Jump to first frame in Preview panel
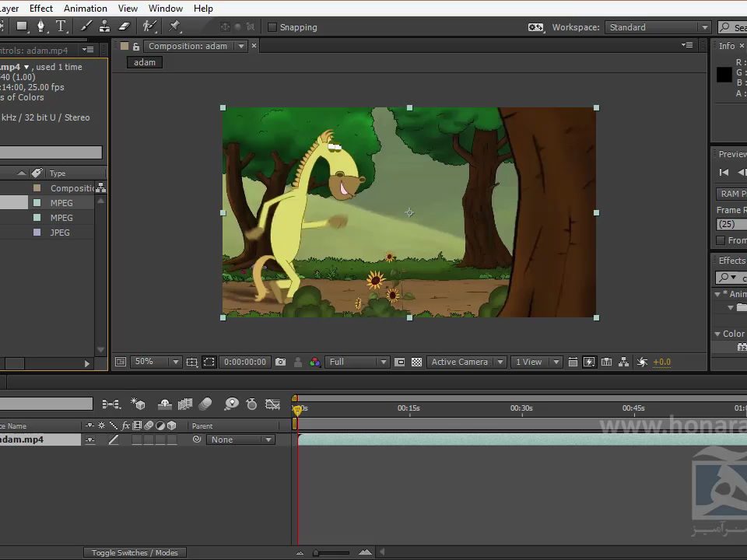 tap(724, 173)
